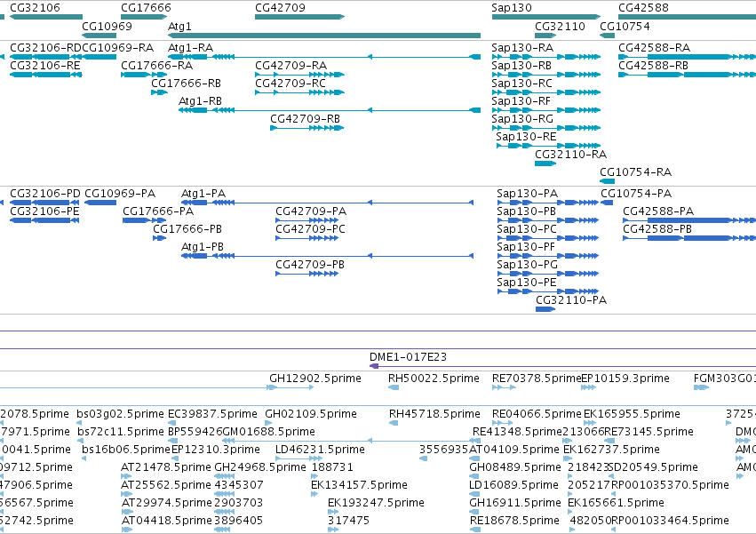This screenshot has width=756, height=534.
Task: Select the CG32110 gene label
Action: (560, 26)
